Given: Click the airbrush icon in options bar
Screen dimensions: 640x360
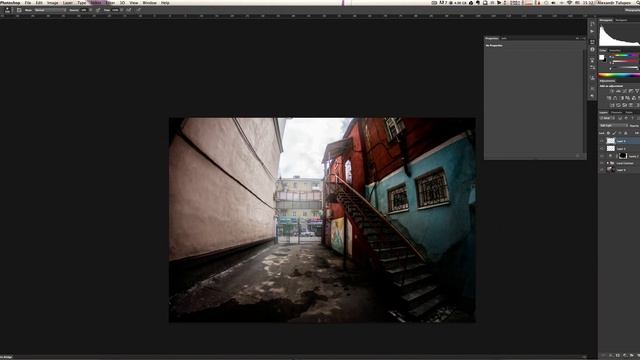Looking at the screenshot, I should [129, 10].
